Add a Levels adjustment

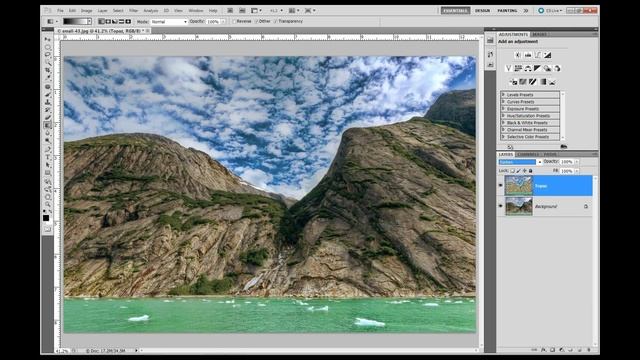coord(528,55)
